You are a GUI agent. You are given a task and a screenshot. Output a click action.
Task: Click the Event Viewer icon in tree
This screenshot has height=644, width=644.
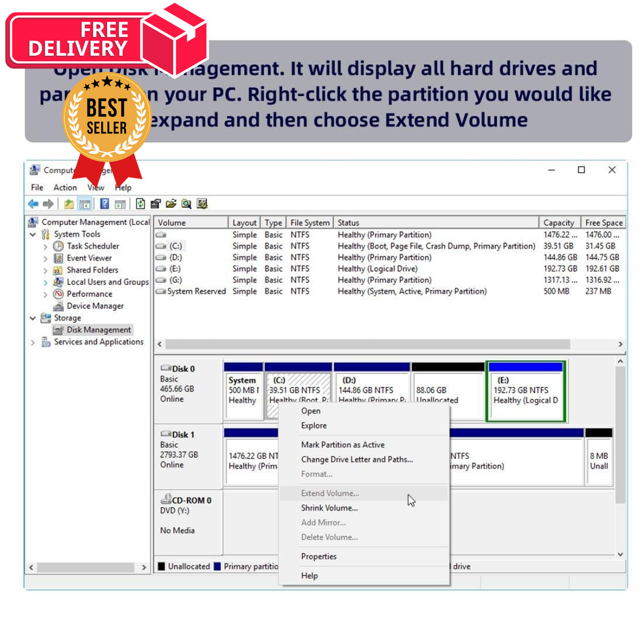click(x=59, y=258)
